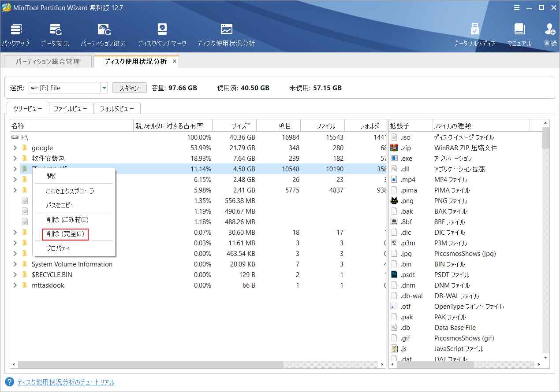Click the 登録 (Register) icon
The image size is (560, 392).
coord(550,33)
